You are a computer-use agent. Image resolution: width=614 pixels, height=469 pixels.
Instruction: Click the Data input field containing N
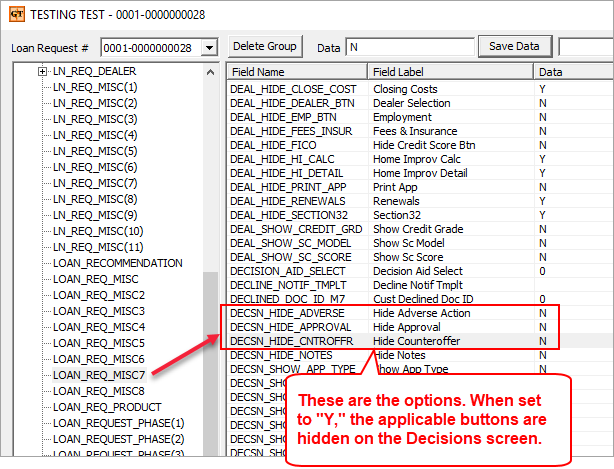coord(408,47)
